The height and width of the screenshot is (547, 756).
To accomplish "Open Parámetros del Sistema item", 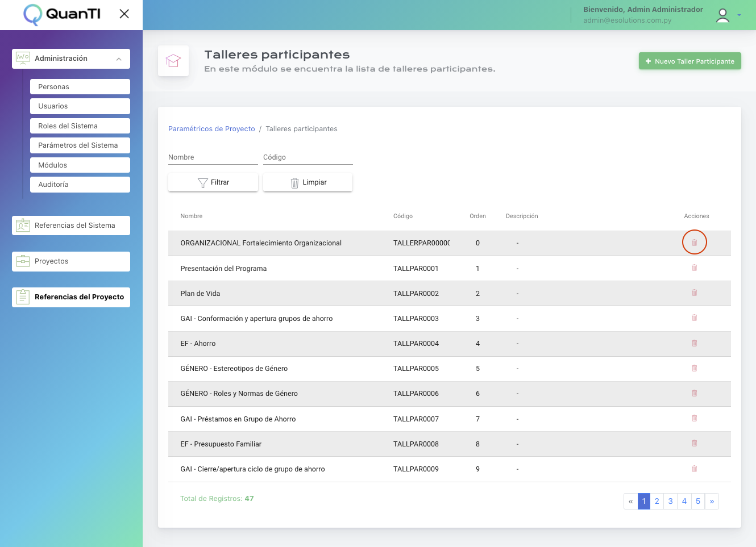I will 80,145.
